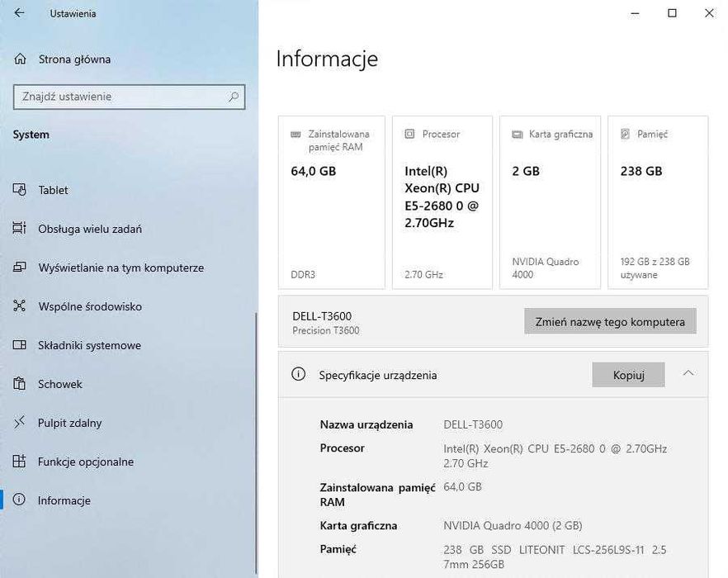Click the graphics card icon
The width and height of the screenshot is (728, 578).
pos(518,135)
